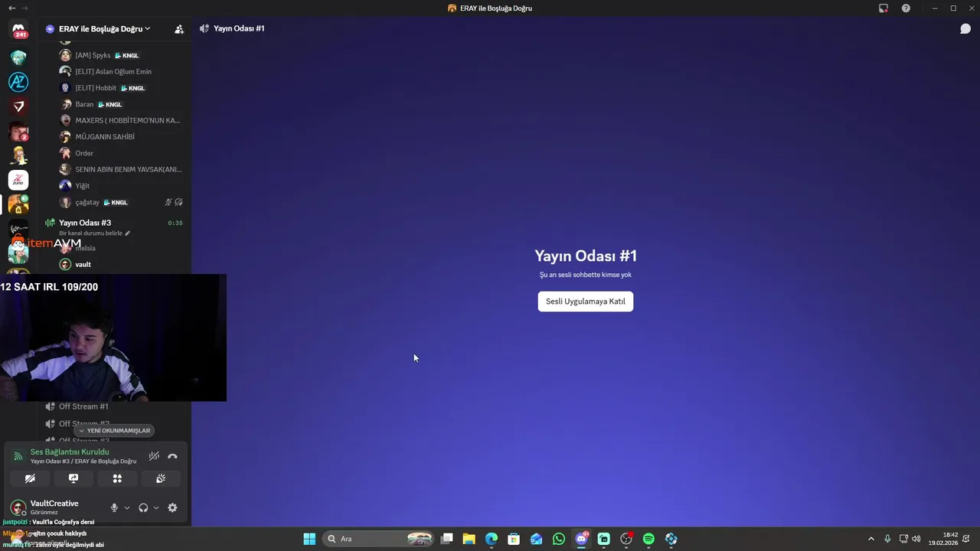
Task: Open Microsoft Edge from the taskbar
Action: point(492,539)
